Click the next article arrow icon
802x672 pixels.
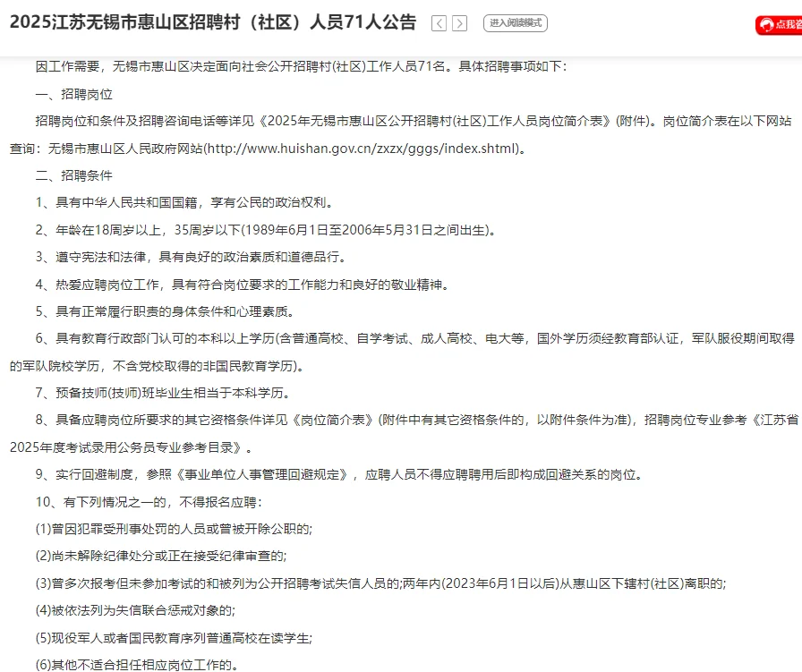click(x=459, y=24)
